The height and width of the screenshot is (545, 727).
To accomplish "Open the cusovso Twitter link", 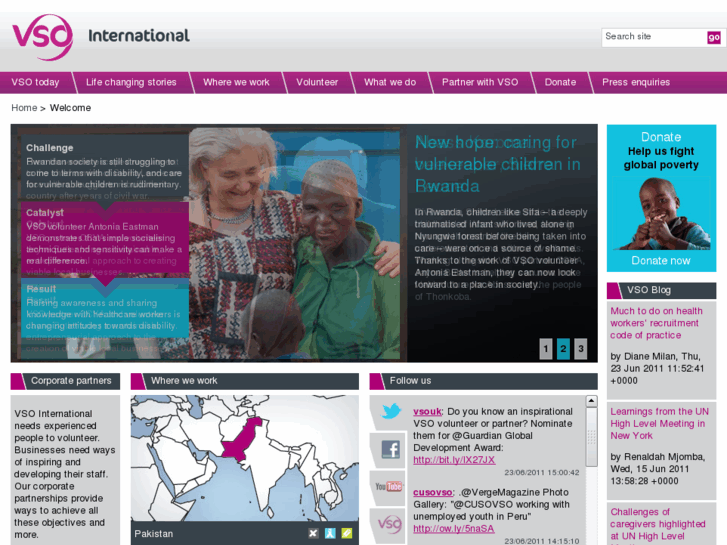I will click(433, 493).
